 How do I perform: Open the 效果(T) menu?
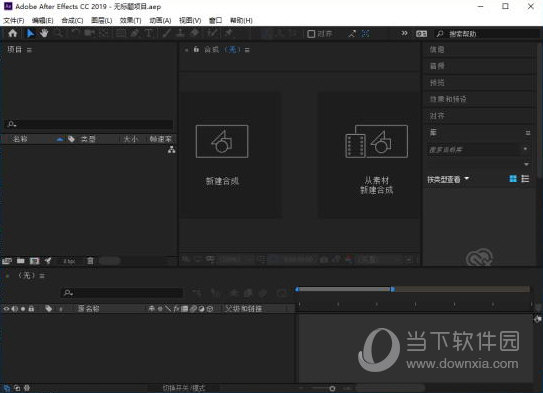coord(131,20)
